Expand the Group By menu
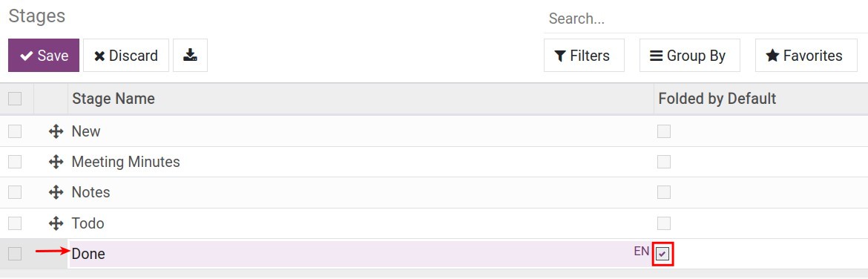This screenshot has width=868, height=279. click(690, 56)
